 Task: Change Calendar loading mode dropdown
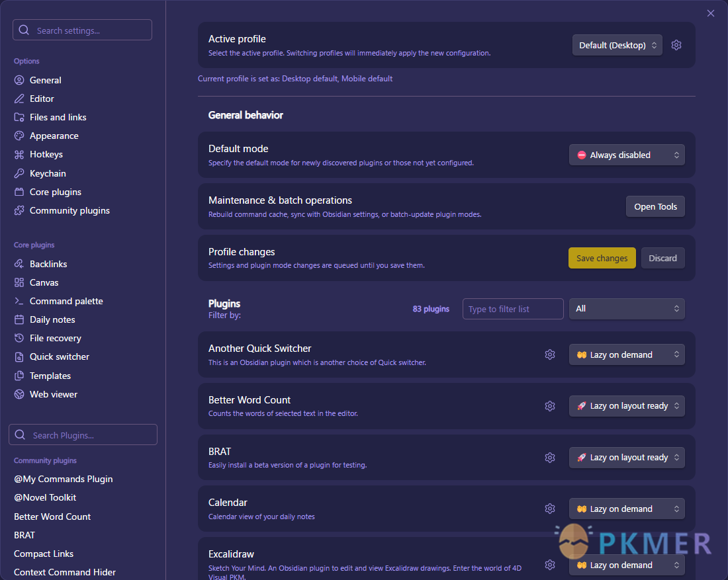[627, 509]
